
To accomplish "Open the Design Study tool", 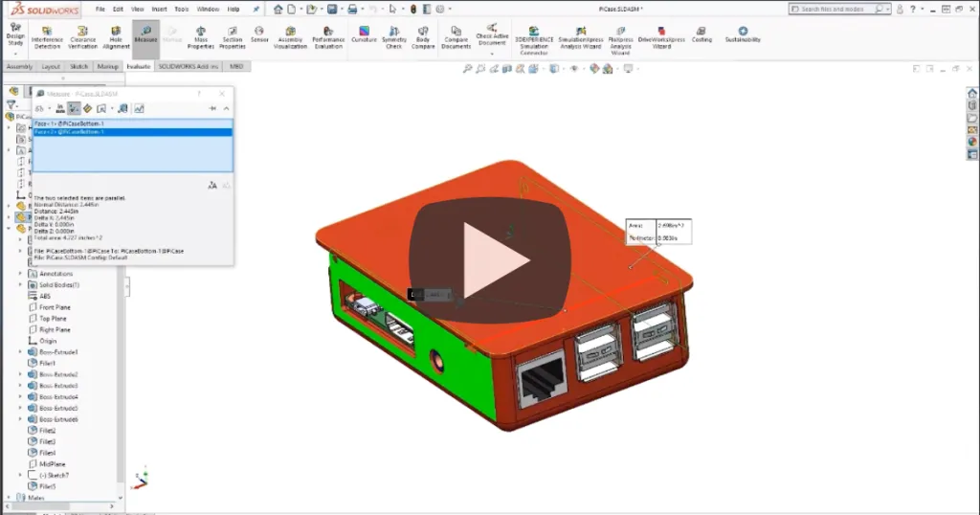I will [15, 35].
